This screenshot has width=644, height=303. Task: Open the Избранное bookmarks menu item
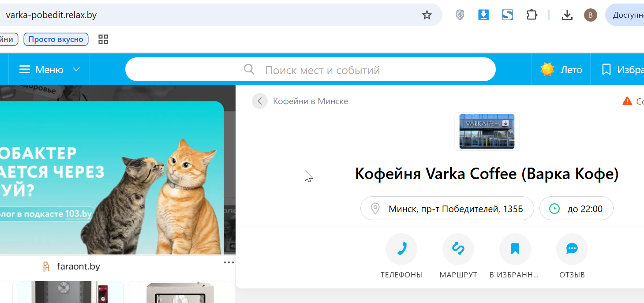622,70
